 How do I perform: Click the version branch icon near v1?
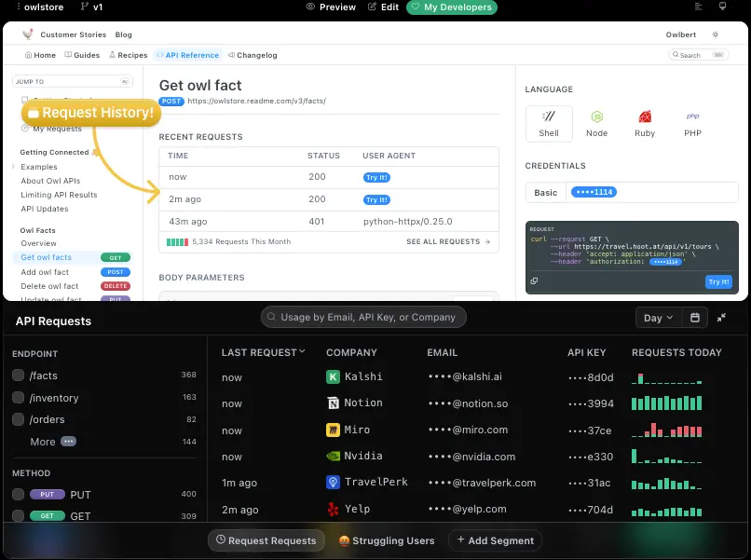84,7
